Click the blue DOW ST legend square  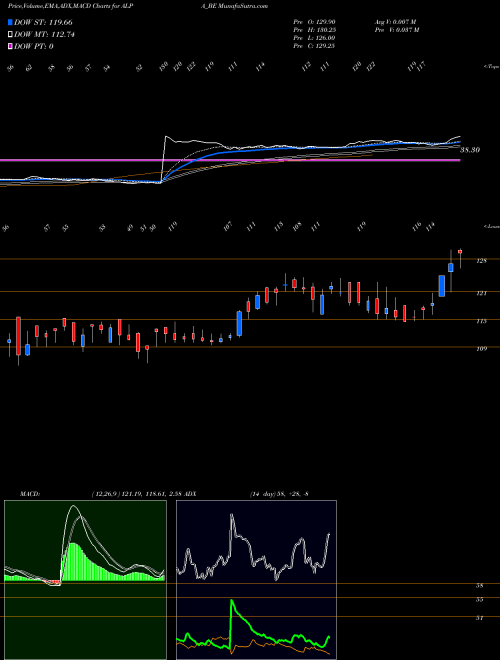(x=11, y=22)
